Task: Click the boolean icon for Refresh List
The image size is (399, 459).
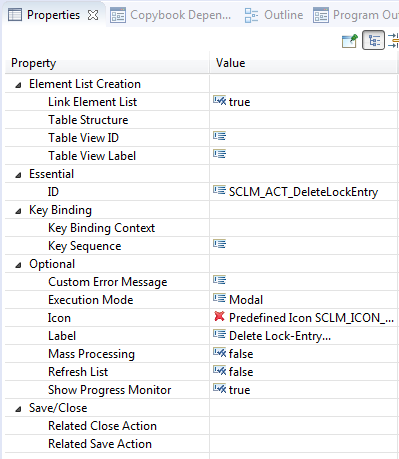Action: click(x=220, y=370)
